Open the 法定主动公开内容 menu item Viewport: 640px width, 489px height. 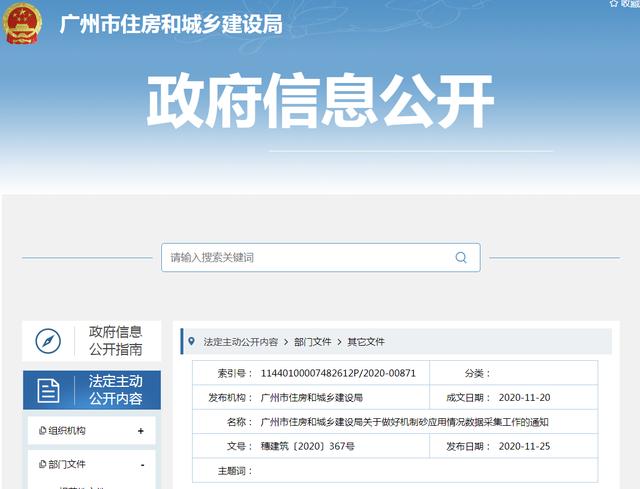tap(92, 390)
